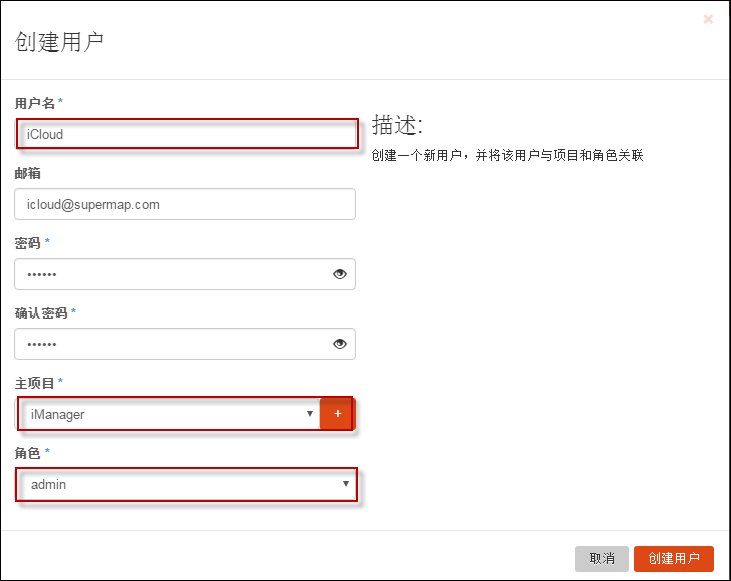Close the 创建用户 dialog with the X
Viewport: 731px width, 581px height.
click(x=708, y=19)
